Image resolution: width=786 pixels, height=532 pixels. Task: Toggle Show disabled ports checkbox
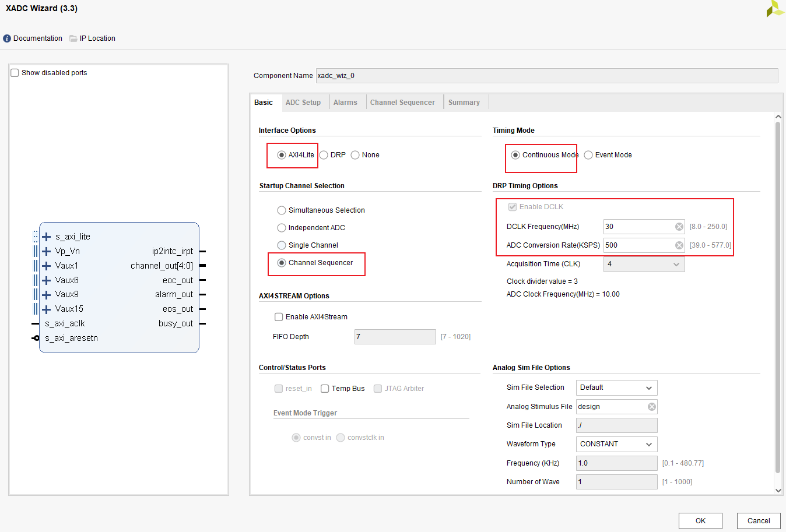coord(15,73)
